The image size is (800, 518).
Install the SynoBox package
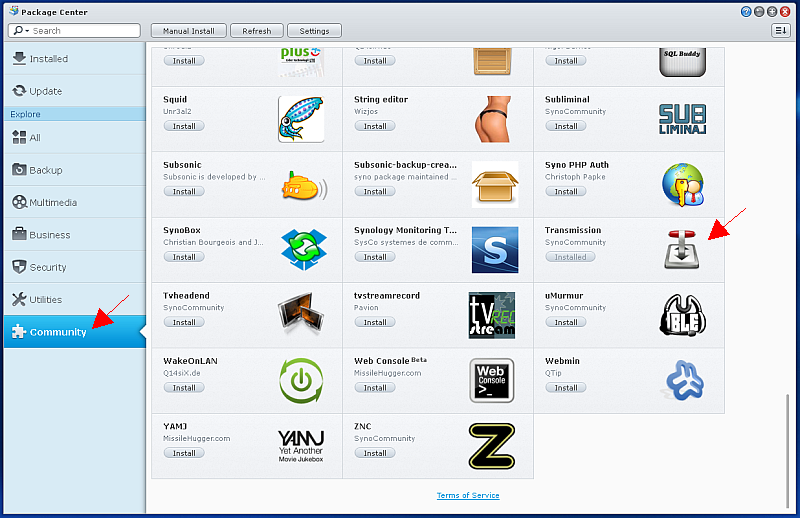pyautogui.click(x=184, y=257)
